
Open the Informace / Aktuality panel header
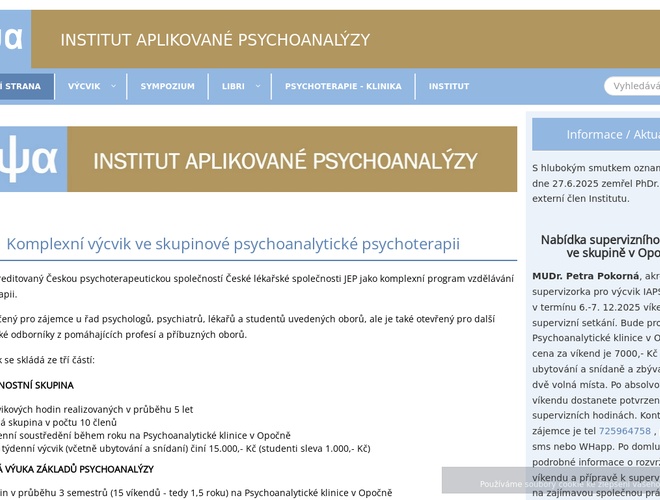(610, 134)
